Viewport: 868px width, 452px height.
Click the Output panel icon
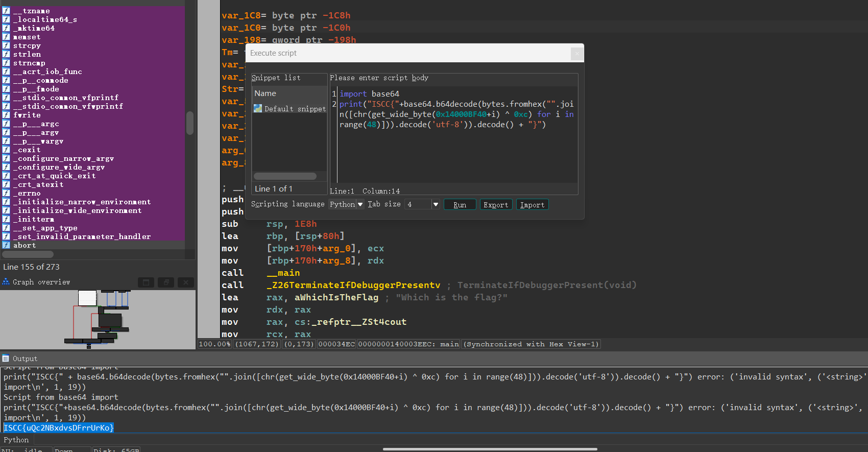click(6, 359)
